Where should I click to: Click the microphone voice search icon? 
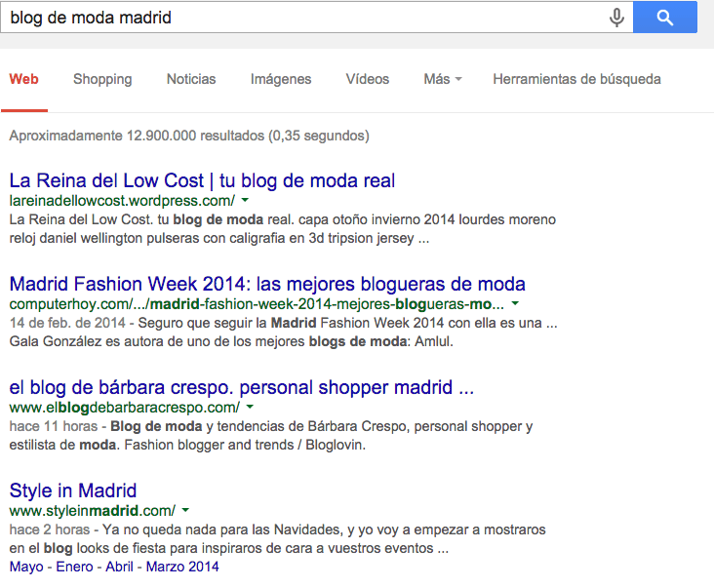[615, 18]
